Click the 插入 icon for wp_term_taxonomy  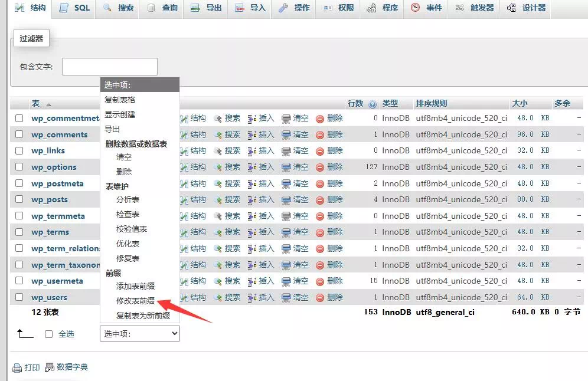coord(252,265)
